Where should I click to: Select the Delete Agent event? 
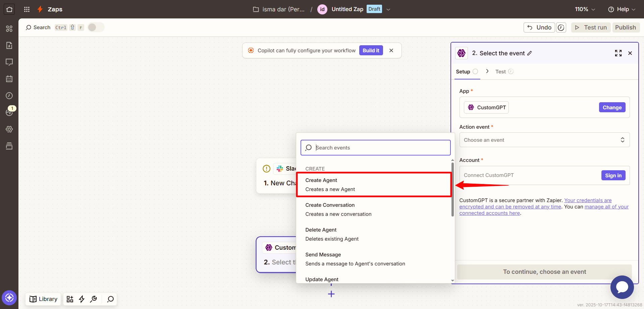click(x=374, y=234)
